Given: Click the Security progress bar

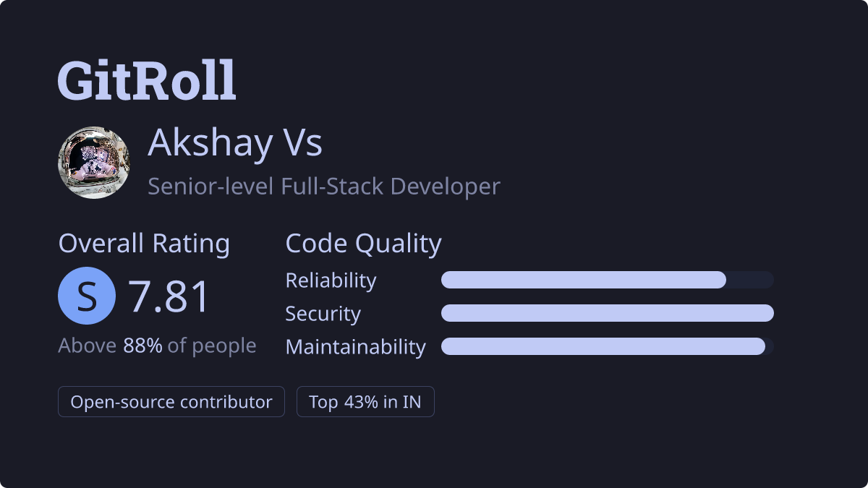Looking at the screenshot, I should [608, 313].
